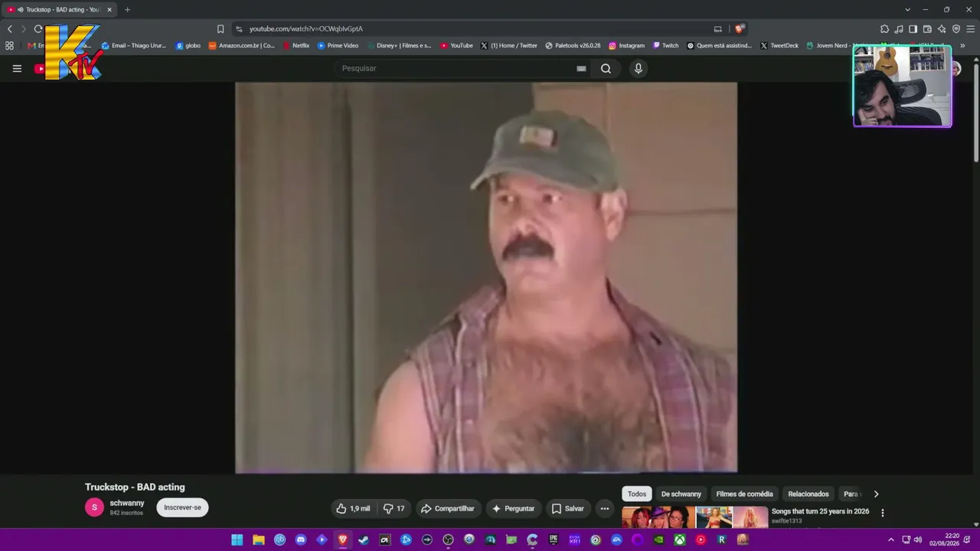Go back with the browser back arrow

[x=10, y=29]
